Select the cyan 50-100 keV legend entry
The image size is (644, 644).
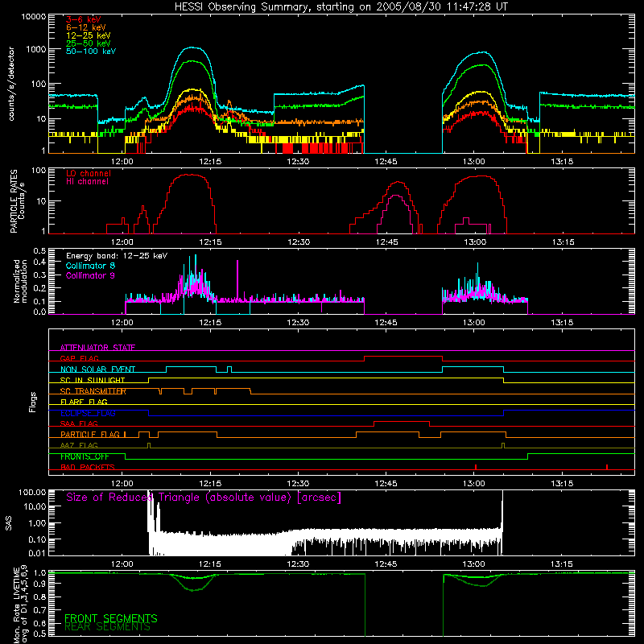(91, 52)
